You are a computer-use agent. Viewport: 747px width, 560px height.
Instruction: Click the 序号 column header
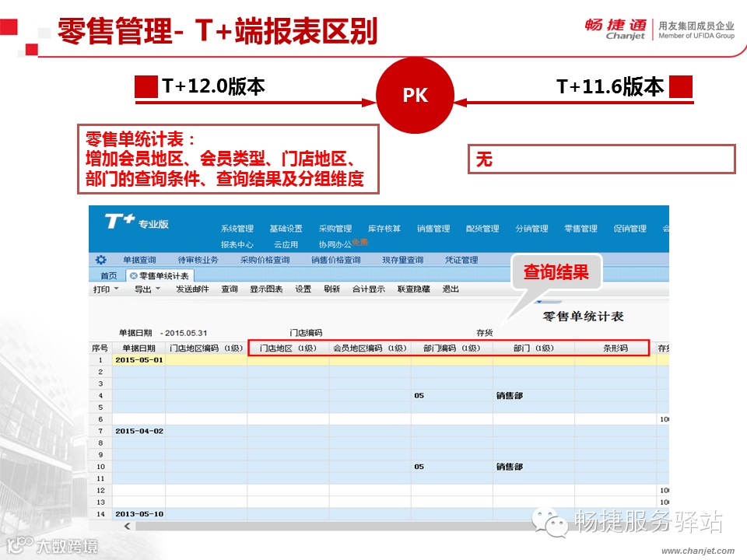click(x=100, y=348)
